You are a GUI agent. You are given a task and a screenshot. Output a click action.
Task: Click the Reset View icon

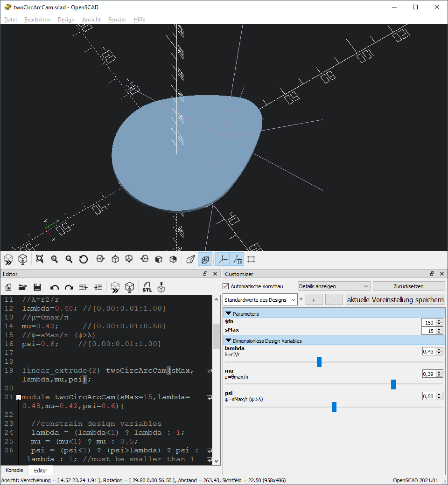84,259
